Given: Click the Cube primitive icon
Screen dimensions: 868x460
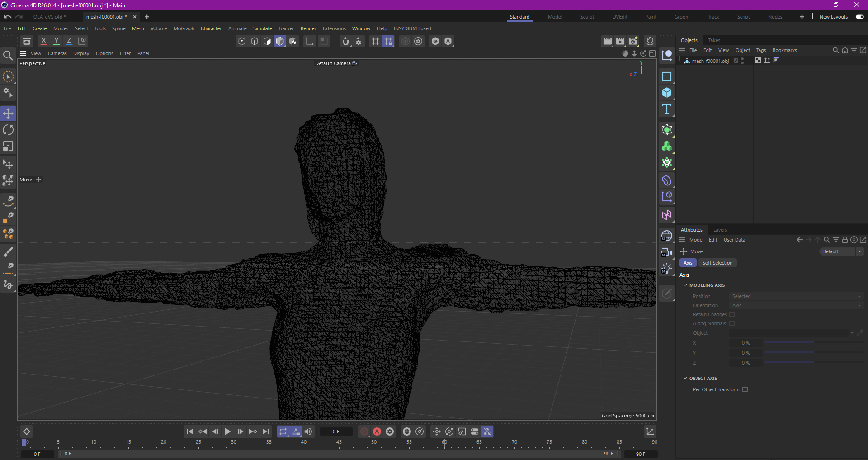Looking at the screenshot, I should [667, 93].
